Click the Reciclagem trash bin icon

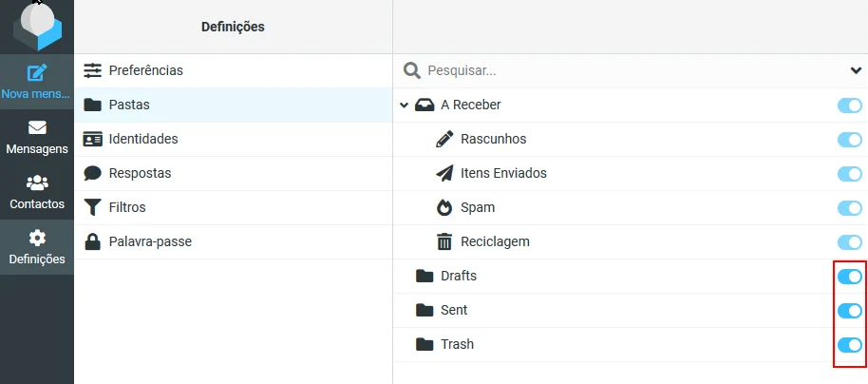pyautogui.click(x=444, y=241)
